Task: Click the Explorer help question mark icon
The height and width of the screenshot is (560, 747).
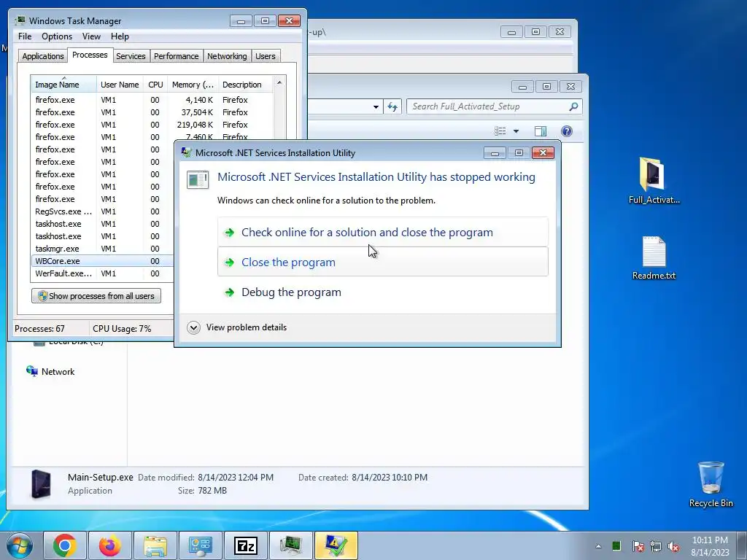Action: click(x=566, y=131)
